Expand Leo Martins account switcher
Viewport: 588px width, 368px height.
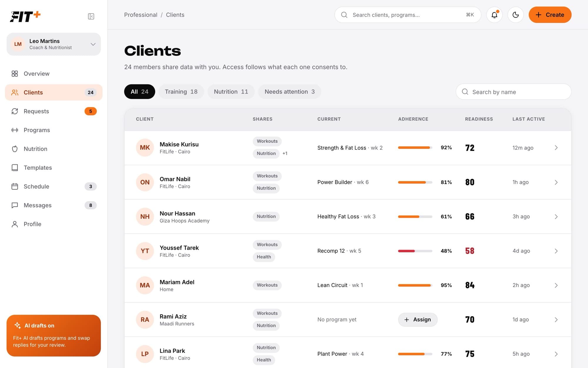[54, 44]
